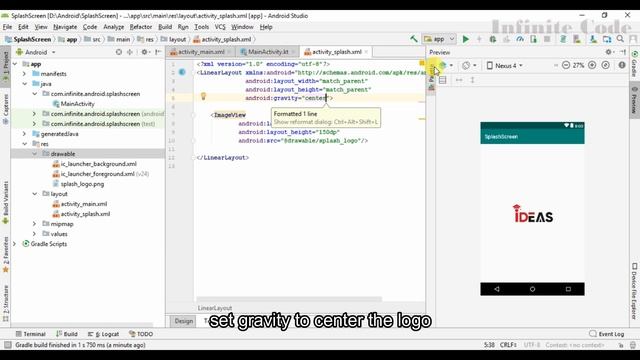Click Attach debugger to Android process icon
Viewport: 640px width, 360px height.
pyautogui.click(x=533, y=39)
